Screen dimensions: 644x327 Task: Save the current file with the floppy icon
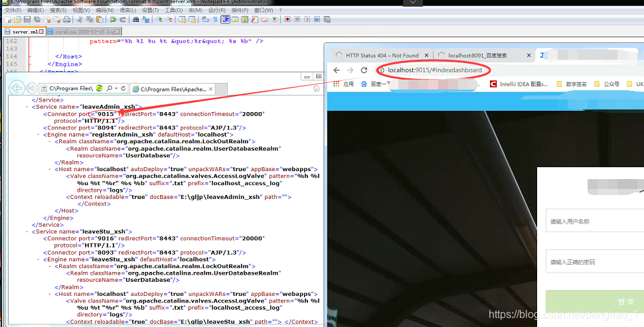tap(27, 20)
